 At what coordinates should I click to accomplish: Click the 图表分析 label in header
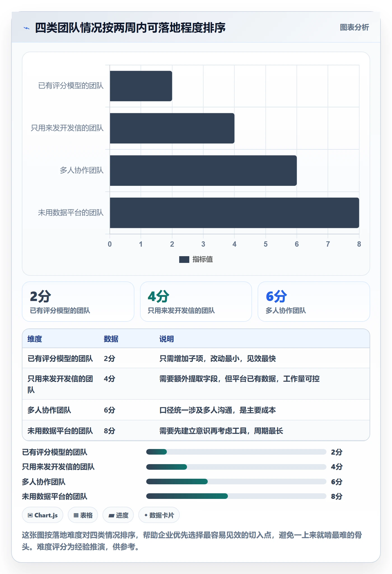(x=354, y=27)
